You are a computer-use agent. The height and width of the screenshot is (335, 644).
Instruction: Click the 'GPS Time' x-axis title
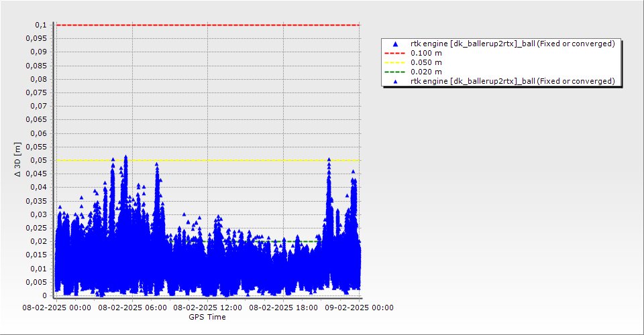click(x=207, y=317)
